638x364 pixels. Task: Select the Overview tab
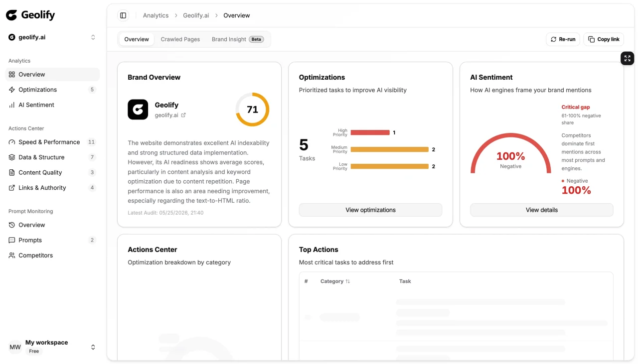(137, 39)
